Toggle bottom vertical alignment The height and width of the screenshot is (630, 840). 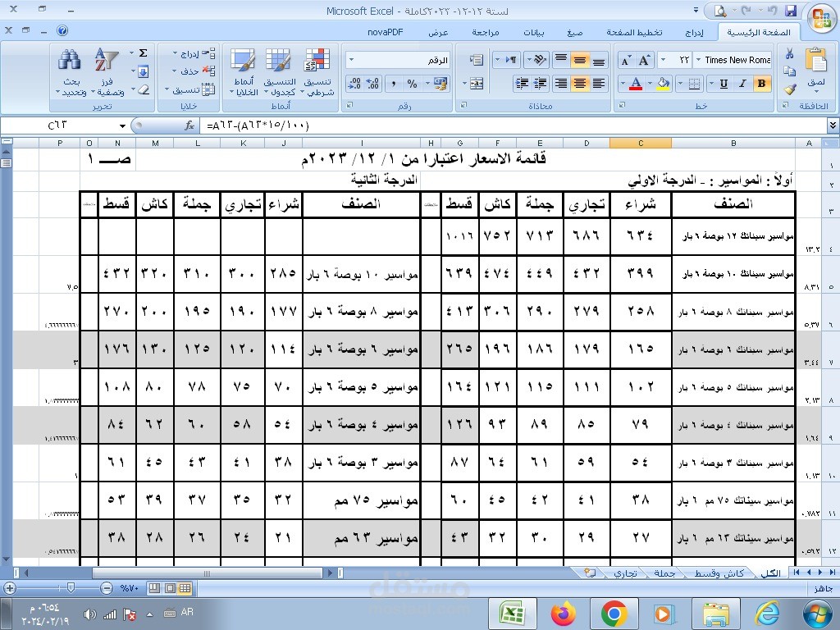[x=598, y=60]
